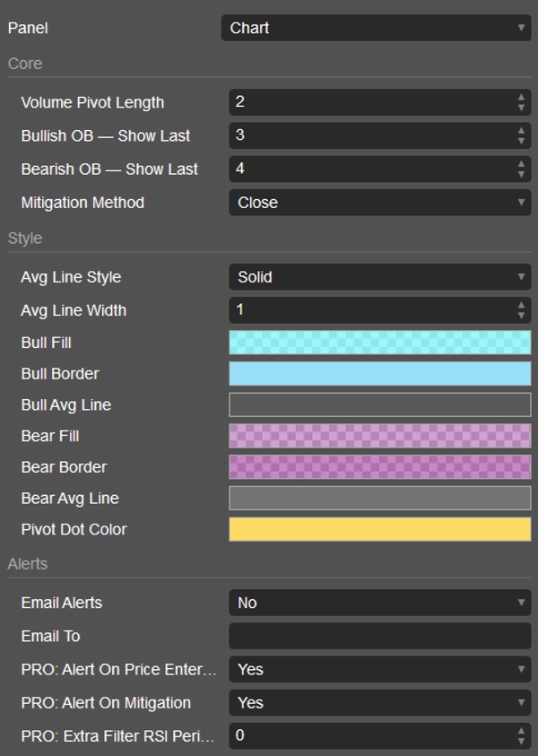Screen dimensions: 538x756
Task: Click inside the Email To input field
Action: [377, 636]
